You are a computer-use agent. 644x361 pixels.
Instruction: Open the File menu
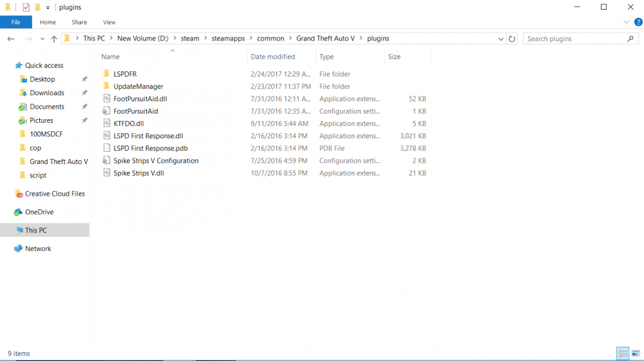pos(15,22)
